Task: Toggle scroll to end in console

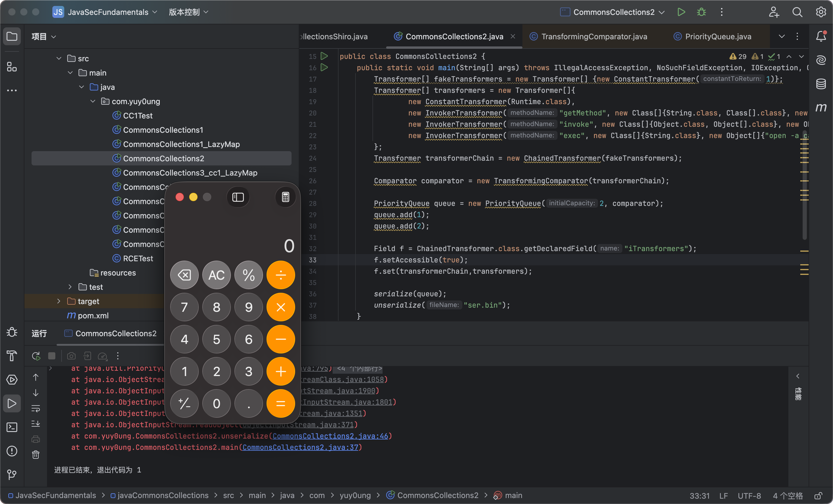Action: 36,424
